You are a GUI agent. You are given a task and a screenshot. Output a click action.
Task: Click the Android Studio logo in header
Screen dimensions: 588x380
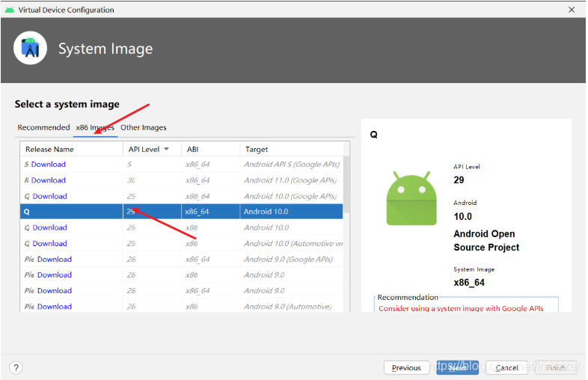[x=31, y=48]
